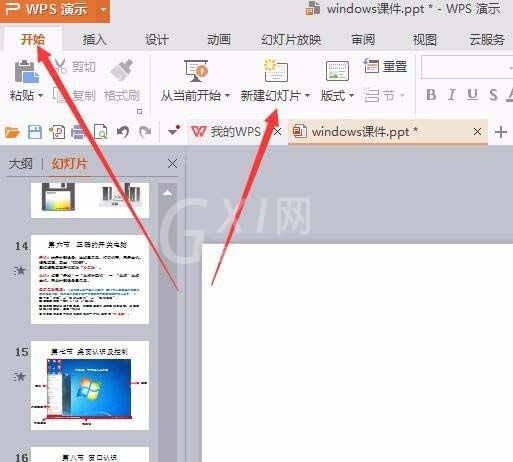This screenshot has width=513, height=462.
Task: Toggle bold formatting B
Action: (x=431, y=95)
